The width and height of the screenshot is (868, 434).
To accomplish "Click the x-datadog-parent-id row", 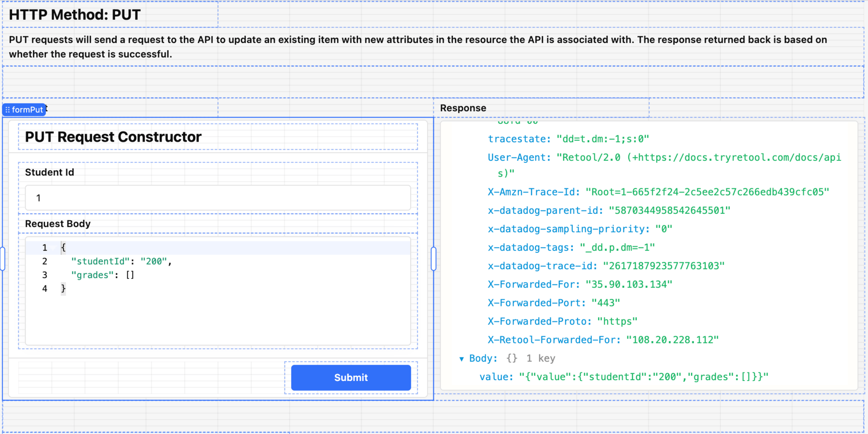I will point(609,210).
